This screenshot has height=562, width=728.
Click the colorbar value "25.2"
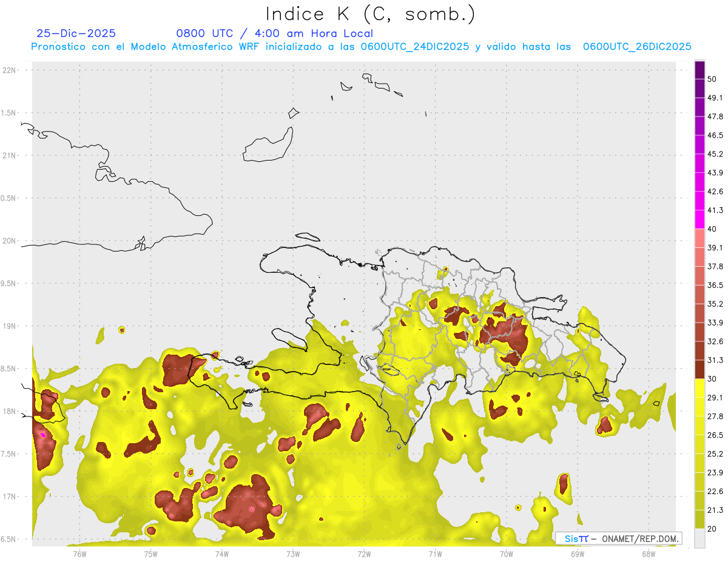(715, 454)
